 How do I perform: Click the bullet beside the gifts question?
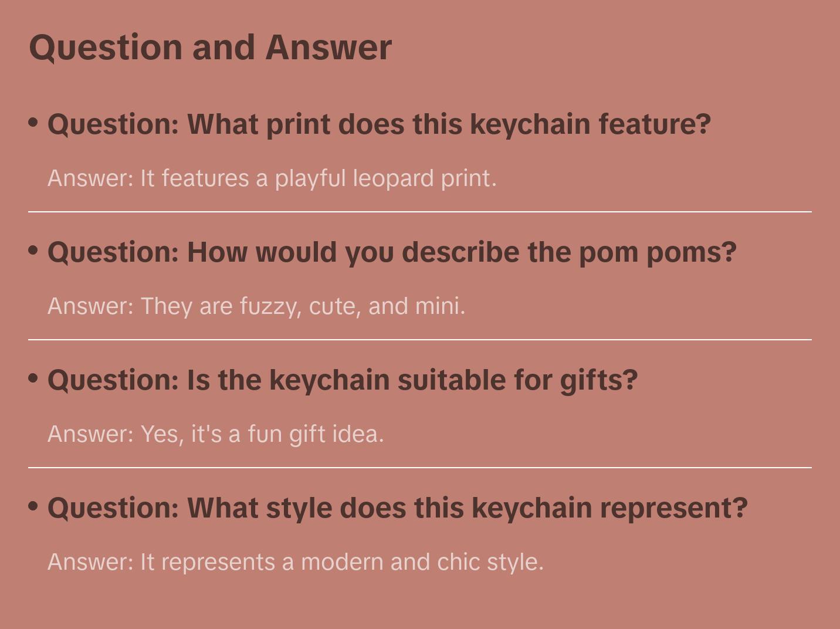pyautogui.click(x=33, y=378)
